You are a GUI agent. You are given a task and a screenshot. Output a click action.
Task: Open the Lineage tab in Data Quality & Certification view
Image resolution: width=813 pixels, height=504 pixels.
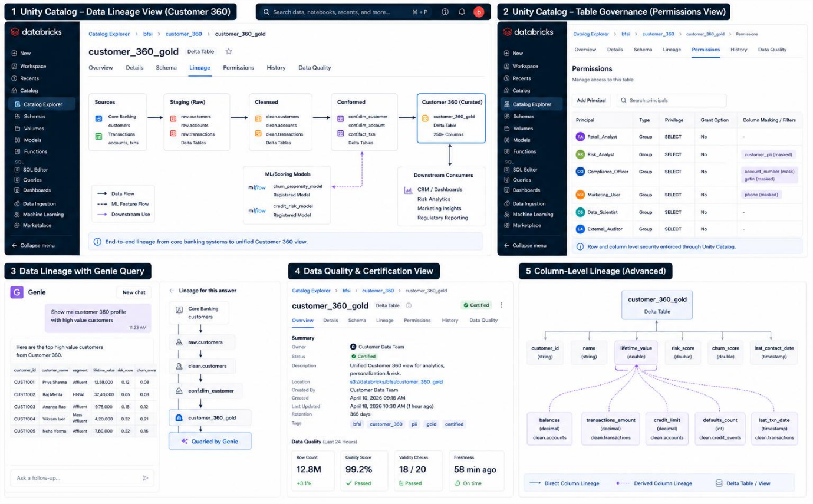[x=385, y=321]
